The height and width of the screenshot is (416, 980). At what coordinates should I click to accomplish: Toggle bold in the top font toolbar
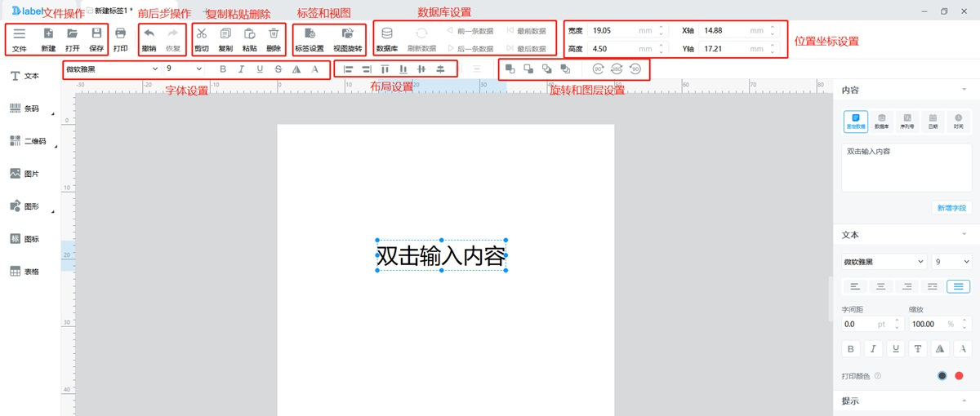(223, 69)
